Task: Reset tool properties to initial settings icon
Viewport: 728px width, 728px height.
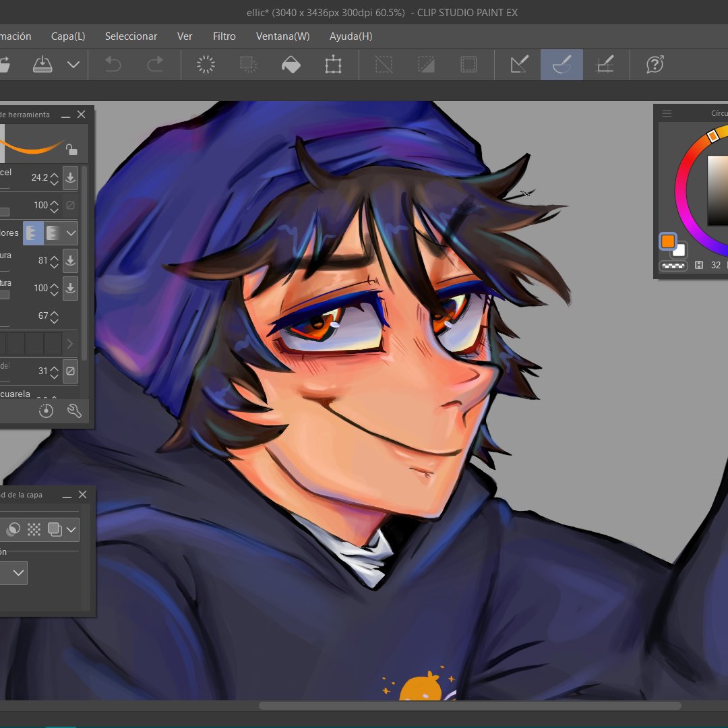Action: click(46, 411)
